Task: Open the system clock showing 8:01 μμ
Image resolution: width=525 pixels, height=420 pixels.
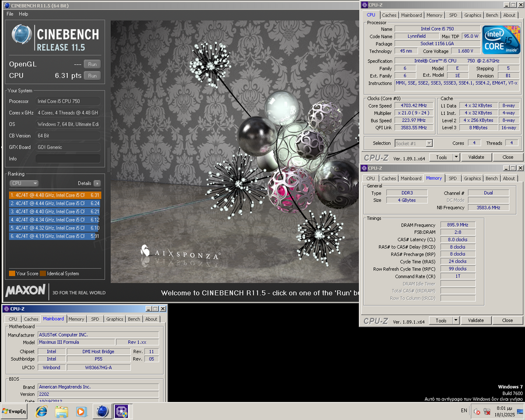Action: pos(505,411)
